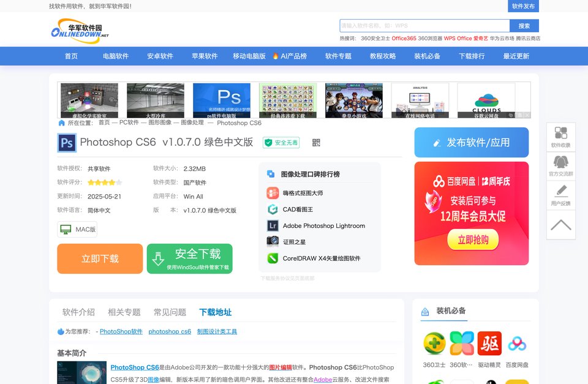Open 电脑软件 in navigation bar

(x=116, y=56)
